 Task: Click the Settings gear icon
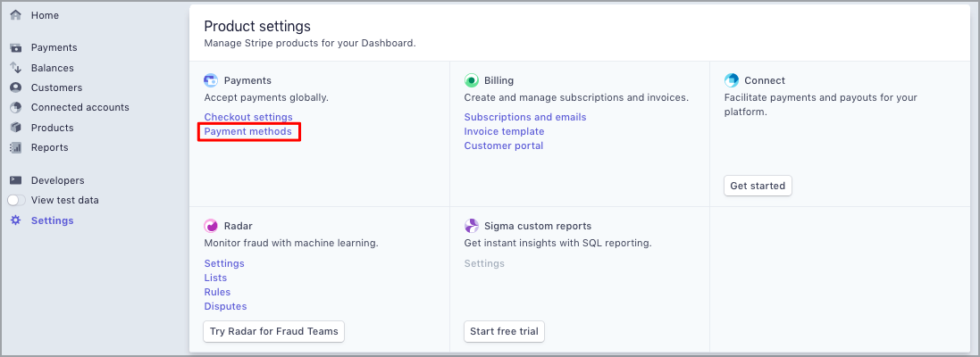(x=15, y=220)
